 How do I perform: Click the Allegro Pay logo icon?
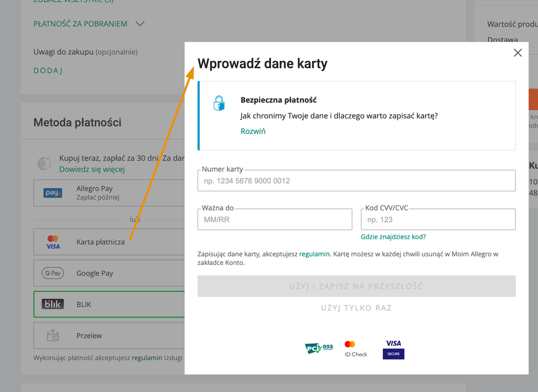click(53, 193)
